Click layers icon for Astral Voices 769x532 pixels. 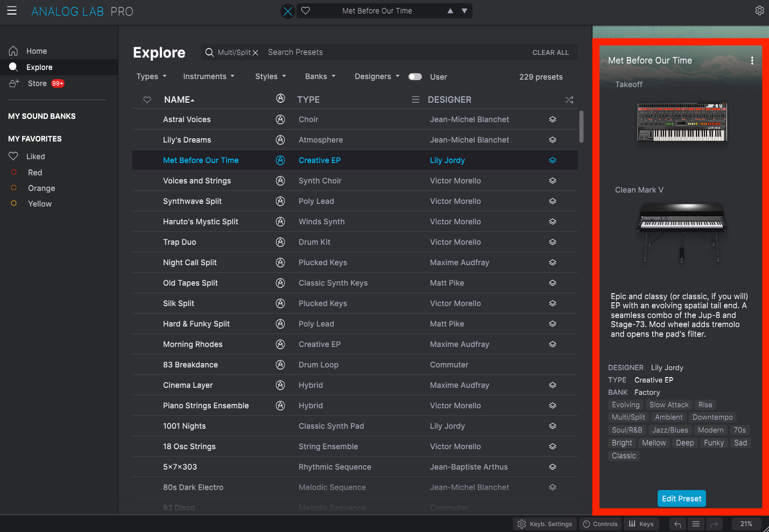tap(553, 119)
